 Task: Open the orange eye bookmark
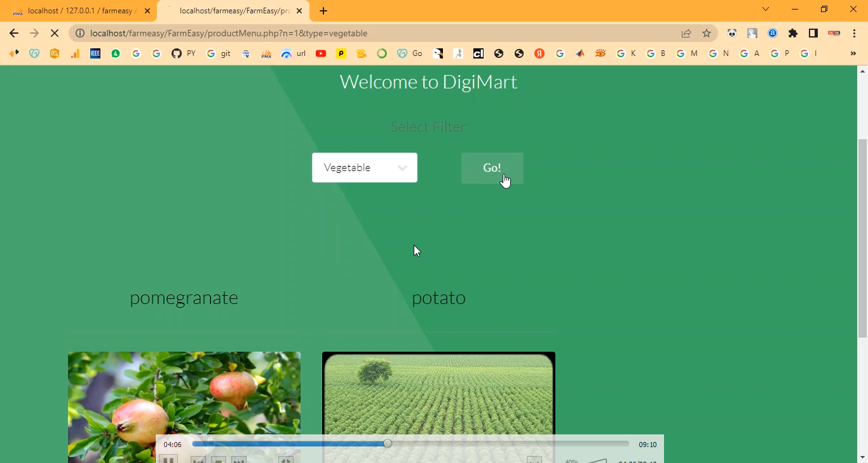point(600,53)
